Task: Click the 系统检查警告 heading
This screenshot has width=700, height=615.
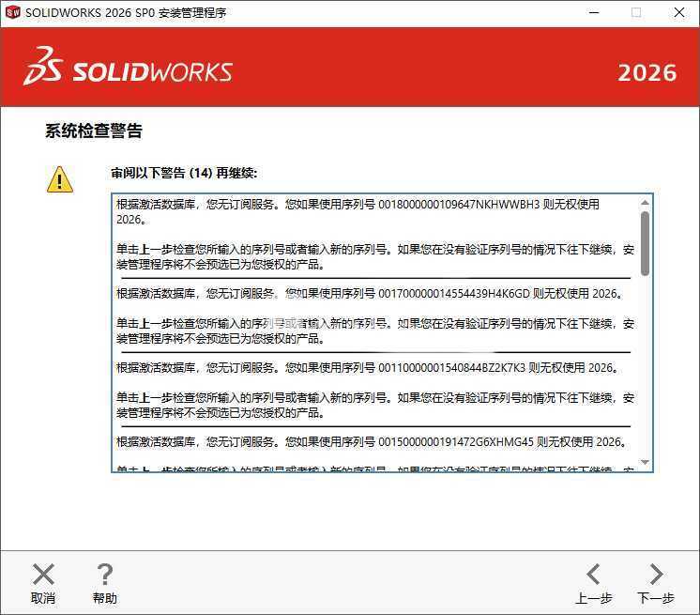Action: [x=94, y=131]
